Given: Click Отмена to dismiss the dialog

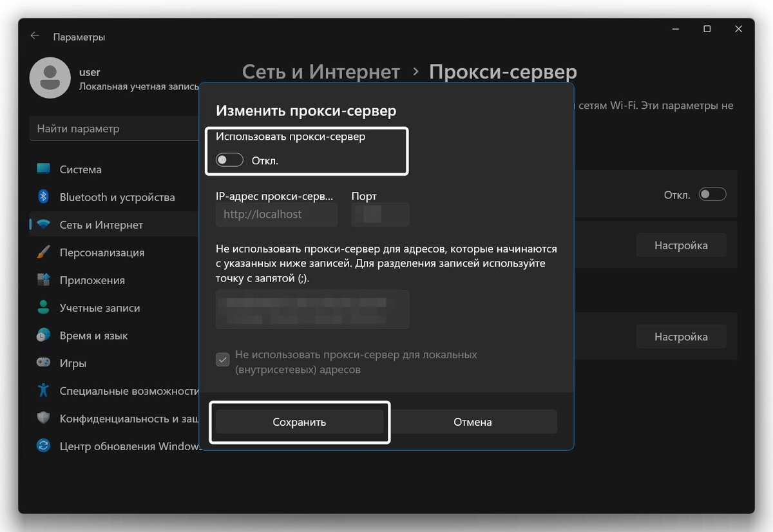Looking at the screenshot, I should tap(472, 422).
